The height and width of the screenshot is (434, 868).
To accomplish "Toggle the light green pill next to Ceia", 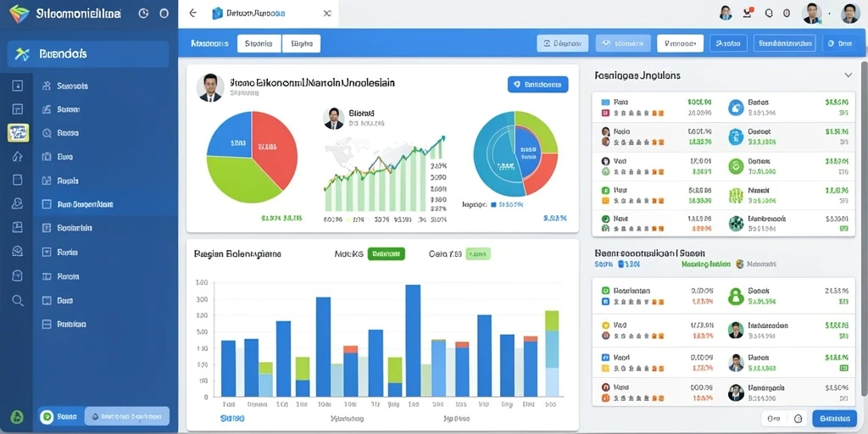I will tap(478, 254).
